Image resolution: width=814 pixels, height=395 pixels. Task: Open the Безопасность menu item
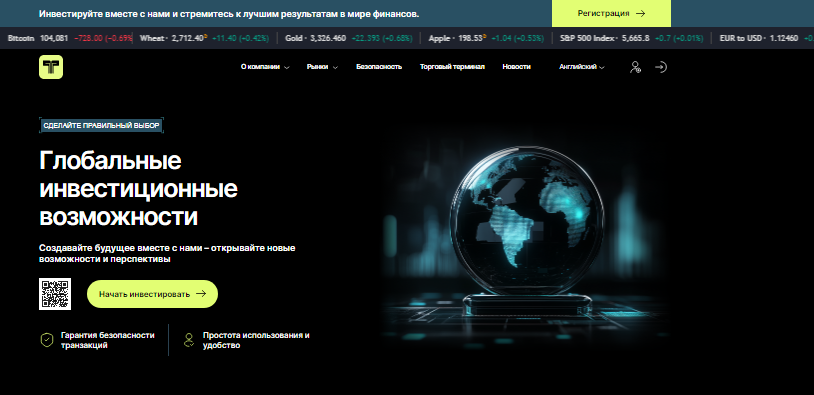coord(379,67)
